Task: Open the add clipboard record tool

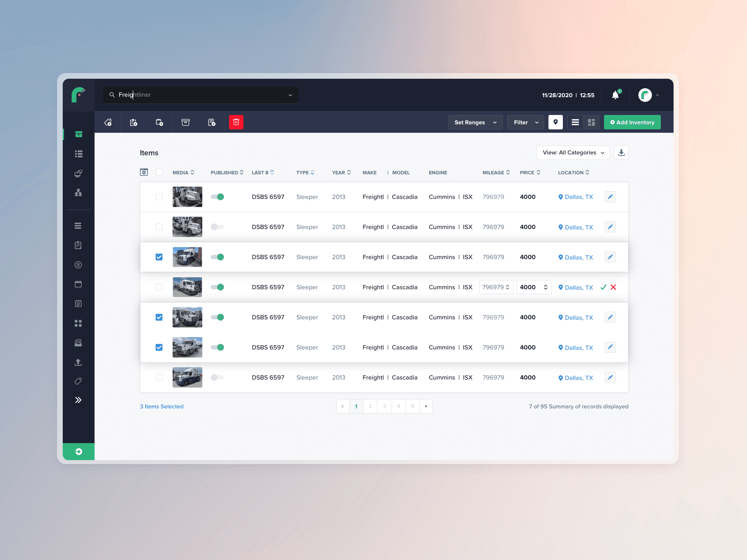Action: point(133,122)
